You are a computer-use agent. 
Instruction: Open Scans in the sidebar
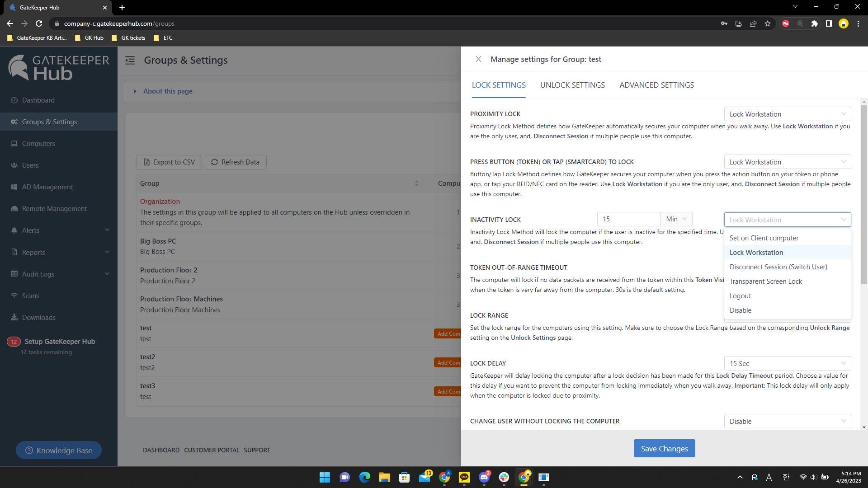[x=30, y=296]
